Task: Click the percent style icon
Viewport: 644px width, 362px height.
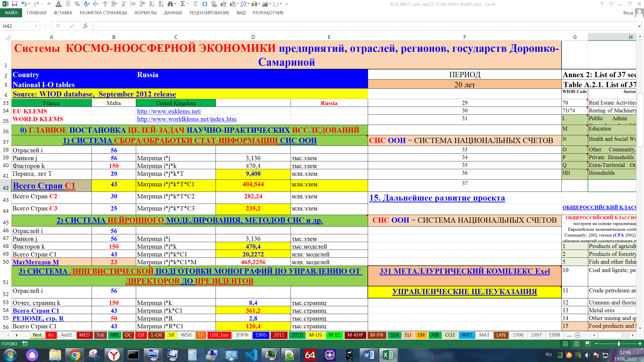Action: point(77,4)
